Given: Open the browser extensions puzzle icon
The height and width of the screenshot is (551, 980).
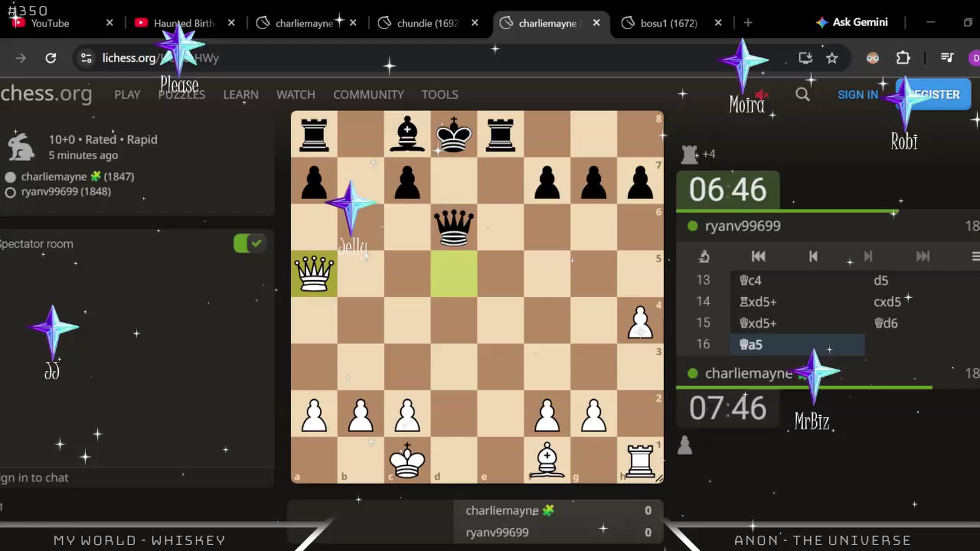Looking at the screenshot, I should coord(903,58).
